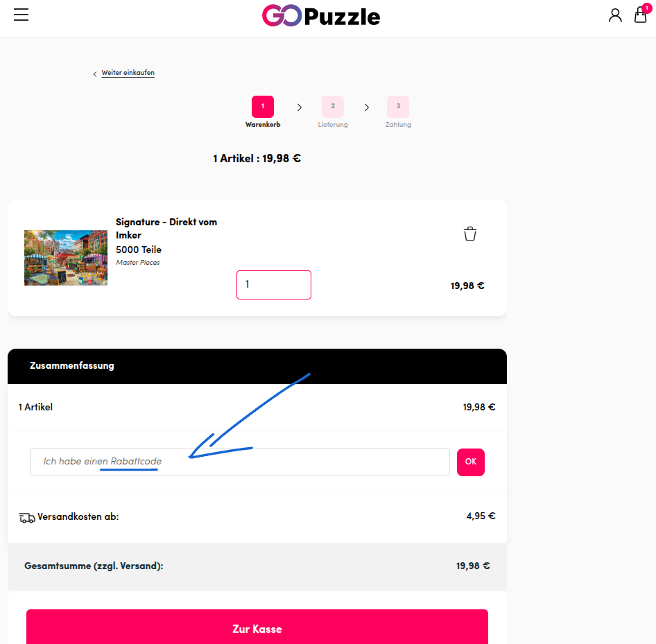Click the cart badge showing 1
656x644 pixels.
tap(646, 7)
